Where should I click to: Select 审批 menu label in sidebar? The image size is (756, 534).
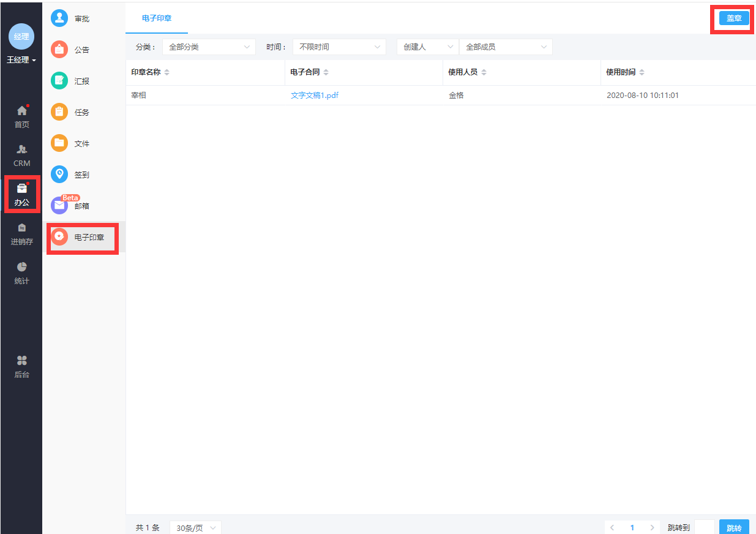(82, 19)
